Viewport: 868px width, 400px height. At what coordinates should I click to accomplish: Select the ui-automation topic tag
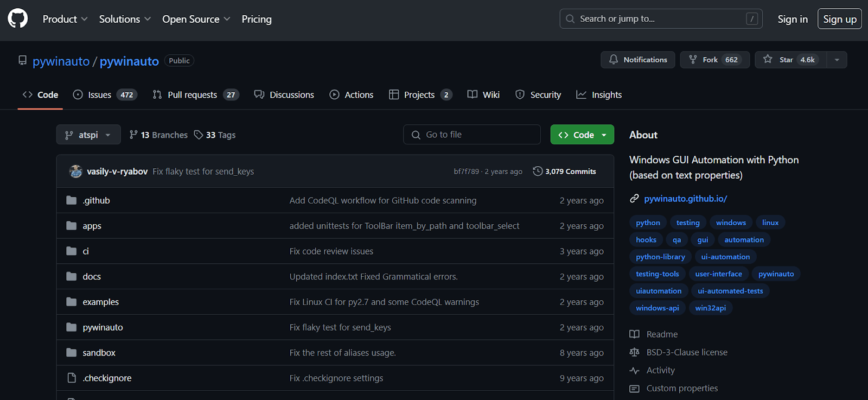tap(725, 257)
